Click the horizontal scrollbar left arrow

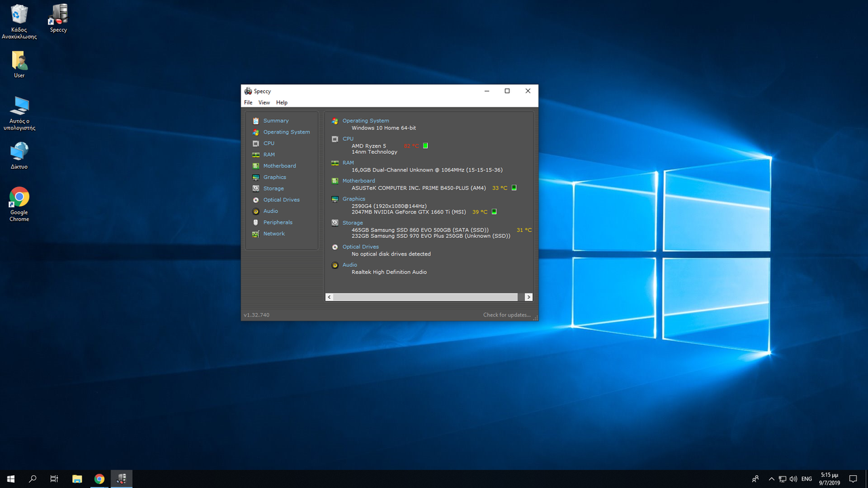coord(329,297)
